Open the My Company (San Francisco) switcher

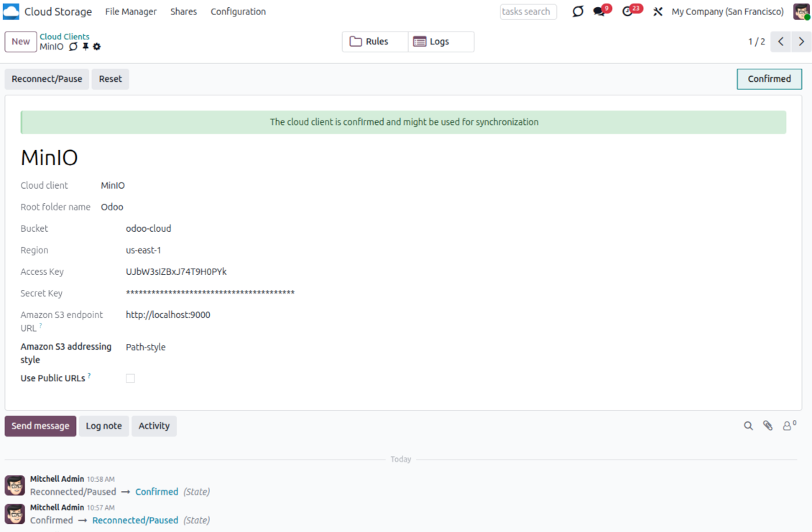click(727, 11)
